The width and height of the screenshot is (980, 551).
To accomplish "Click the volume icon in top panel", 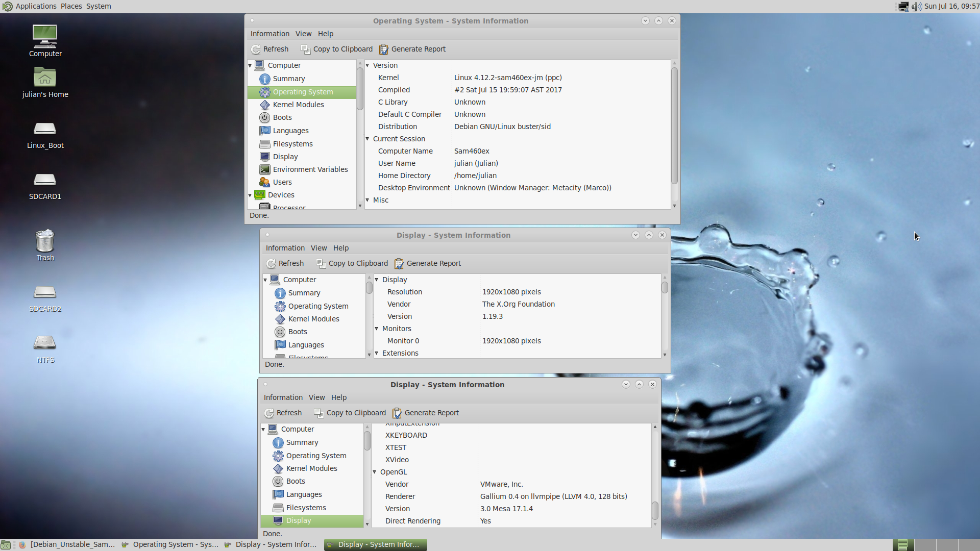I will (x=916, y=7).
